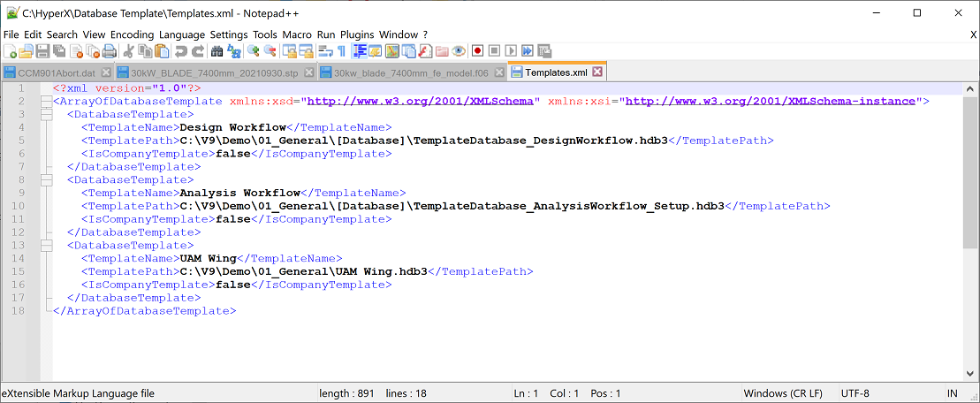Screen dimensions: 980x403
Task: Open the Document List panel icon
Action: (409, 50)
